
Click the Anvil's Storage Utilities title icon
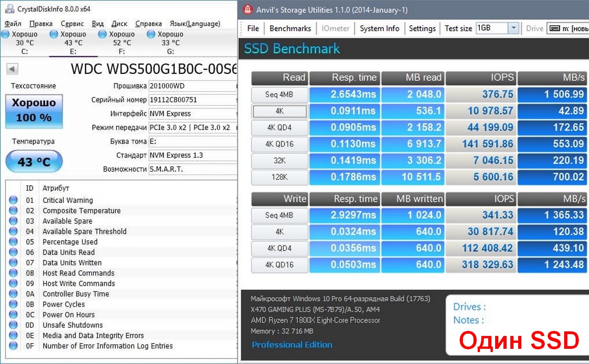248,10
